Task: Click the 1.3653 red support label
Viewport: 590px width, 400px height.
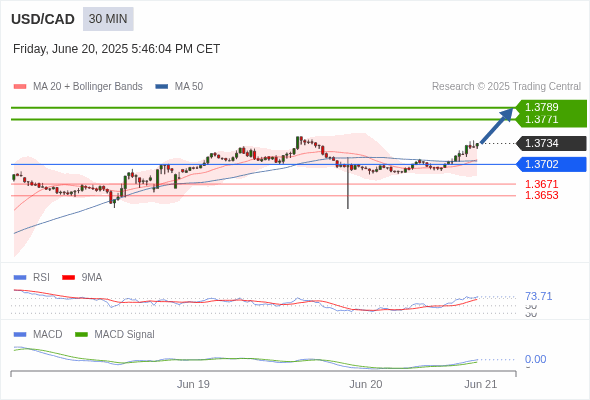Action: (541, 195)
